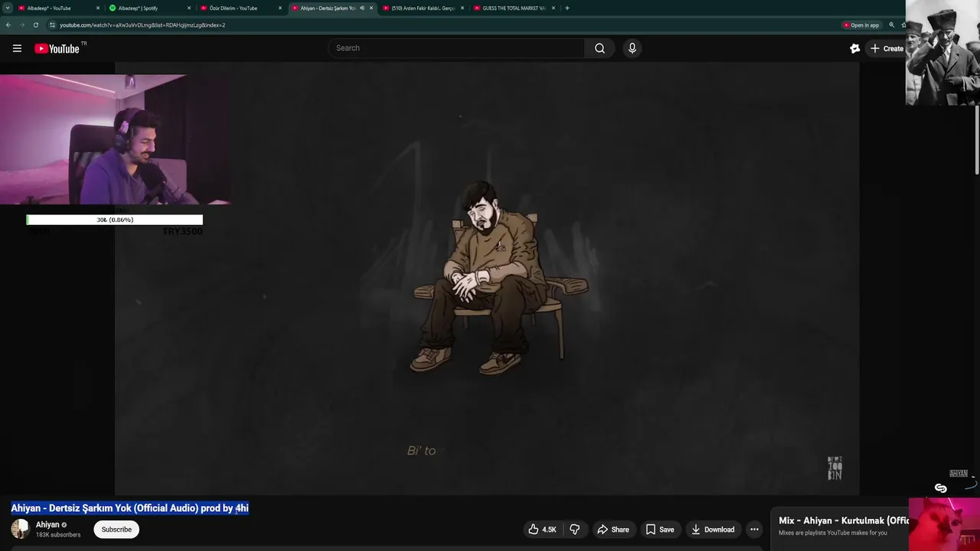Screen dimensions: 980x551
Task: Click the browser back arrow
Action: 8,24
